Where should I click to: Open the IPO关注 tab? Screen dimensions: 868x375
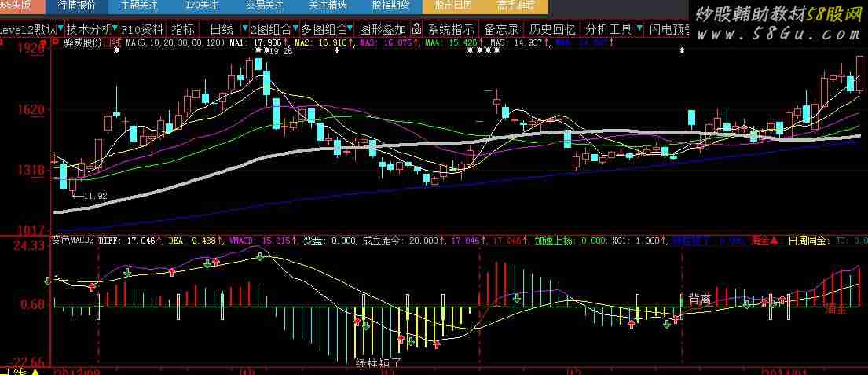click(x=203, y=6)
